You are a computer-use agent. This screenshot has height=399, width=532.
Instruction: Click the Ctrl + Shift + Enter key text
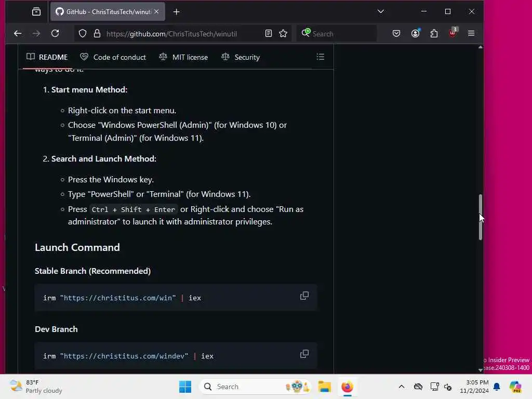tap(134, 210)
